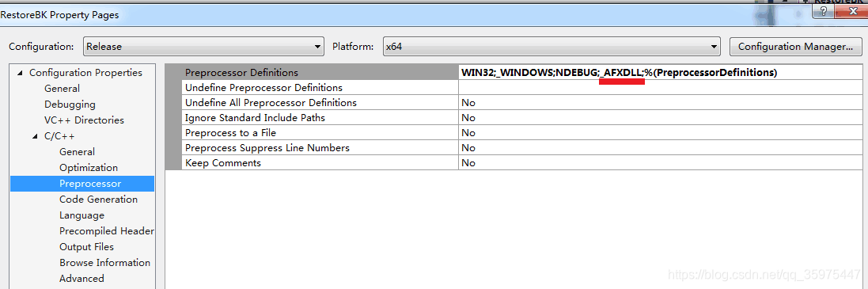Select General under C/C++
Screen dimensions: 868x289
pos(77,152)
